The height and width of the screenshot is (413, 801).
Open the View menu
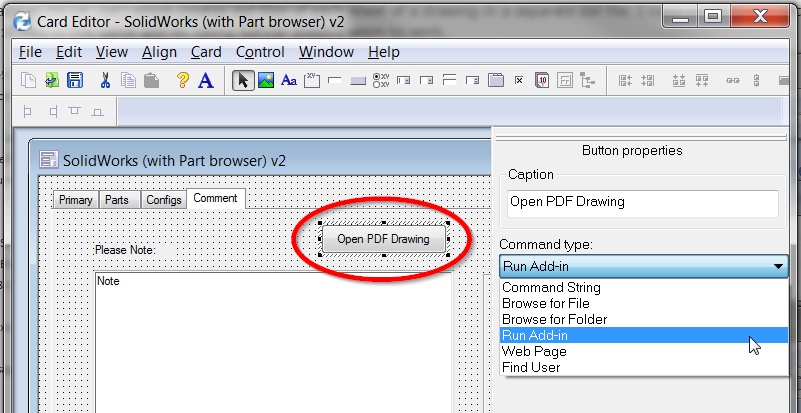pos(111,52)
